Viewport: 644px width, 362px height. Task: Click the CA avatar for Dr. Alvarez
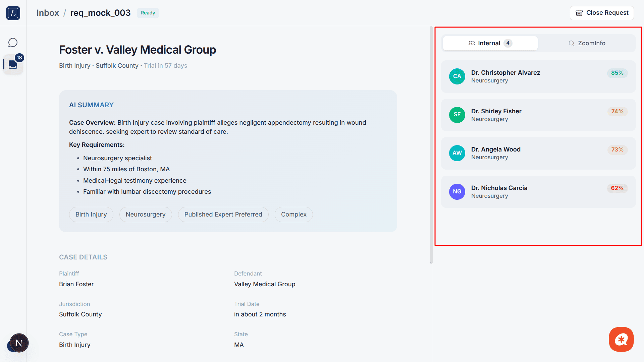(457, 76)
